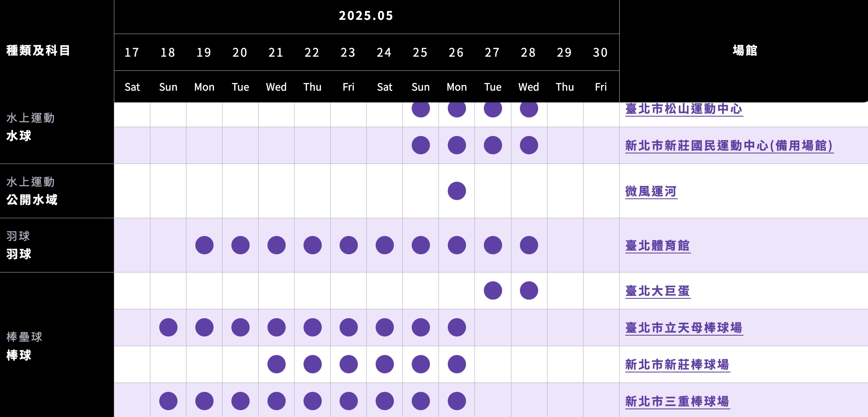Click the 2025.05 month header
The height and width of the screenshot is (417, 868).
(x=366, y=16)
